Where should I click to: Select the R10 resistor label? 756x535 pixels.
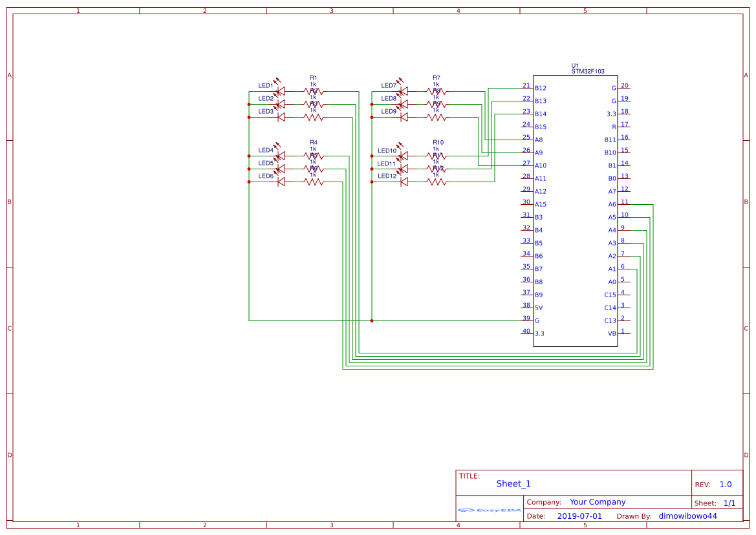coord(438,142)
